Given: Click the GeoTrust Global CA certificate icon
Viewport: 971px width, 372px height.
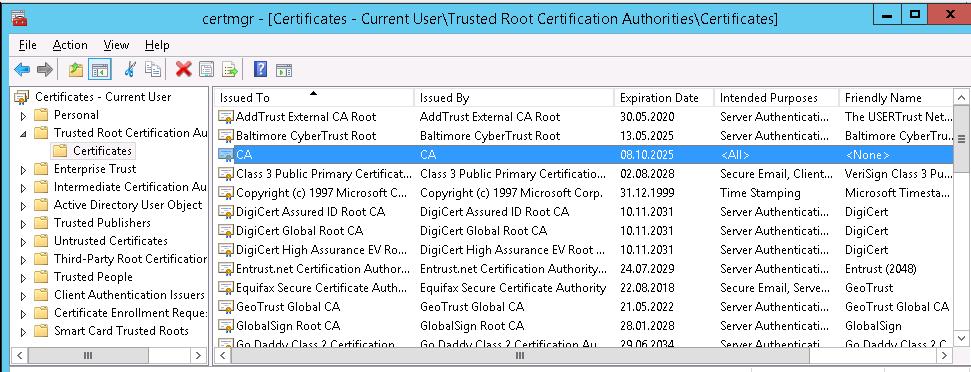Looking at the screenshot, I should point(226,306).
